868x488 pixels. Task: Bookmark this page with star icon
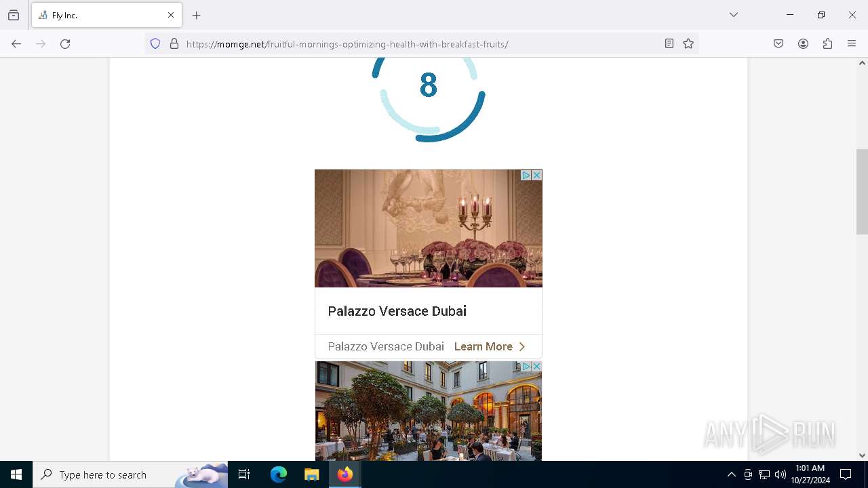688,44
